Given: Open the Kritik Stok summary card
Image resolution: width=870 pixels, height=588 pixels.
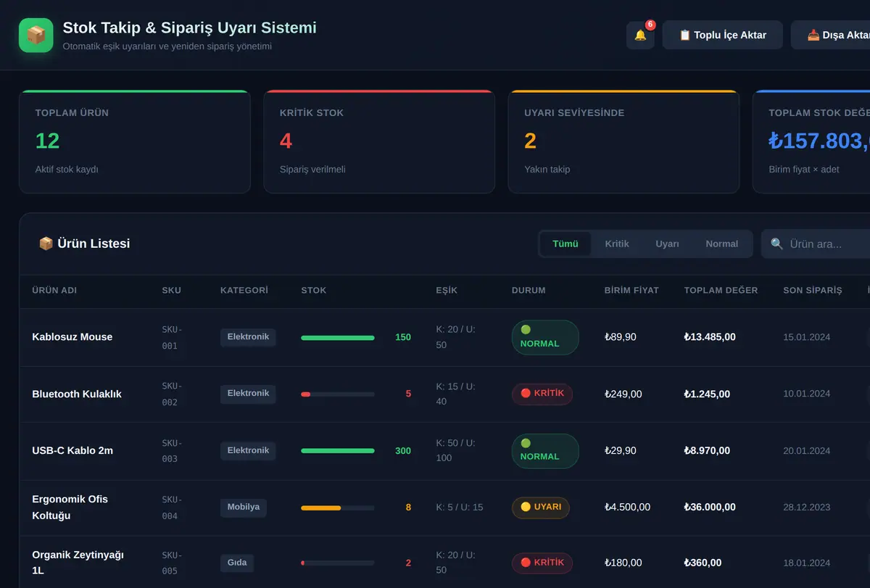Looking at the screenshot, I should click(379, 141).
